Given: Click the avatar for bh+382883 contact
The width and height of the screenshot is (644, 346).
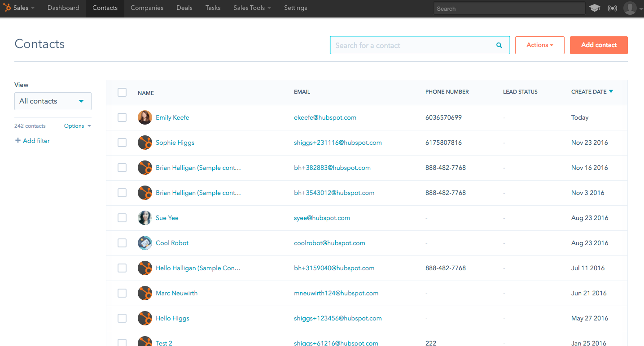Looking at the screenshot, I should (x=145, y=168).
